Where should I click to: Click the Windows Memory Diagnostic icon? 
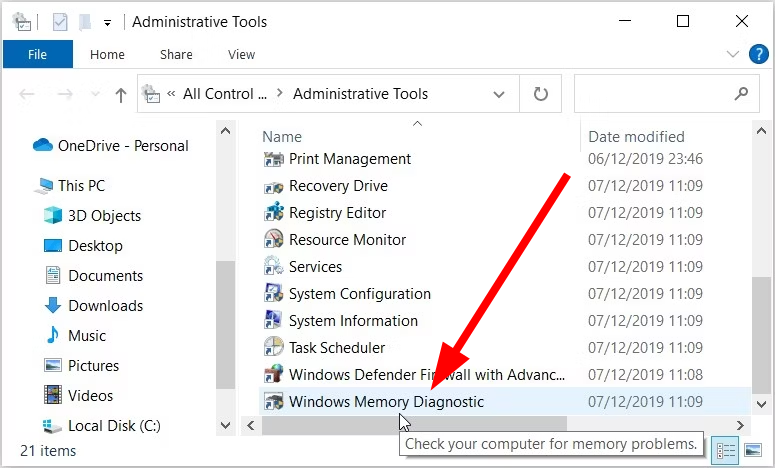[x=274, y=402]
